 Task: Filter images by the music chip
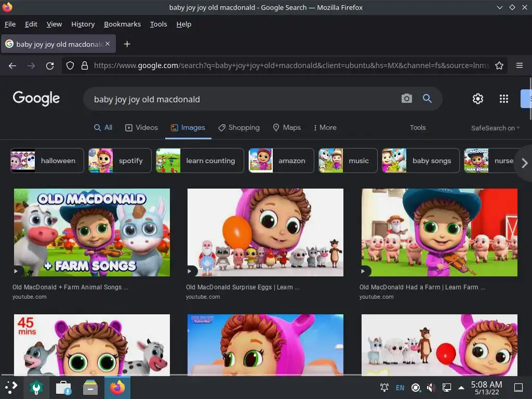click(348, 161)
